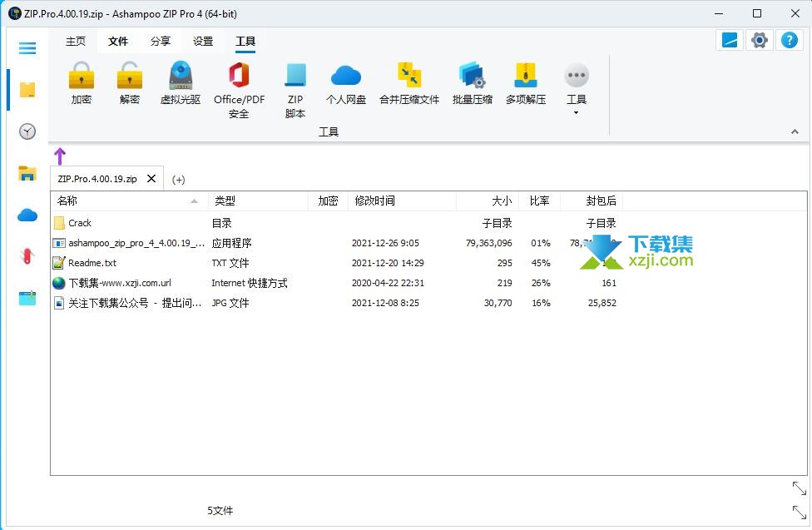
Task: Open help with the blue question mark icon
Action: coord(790,40)
